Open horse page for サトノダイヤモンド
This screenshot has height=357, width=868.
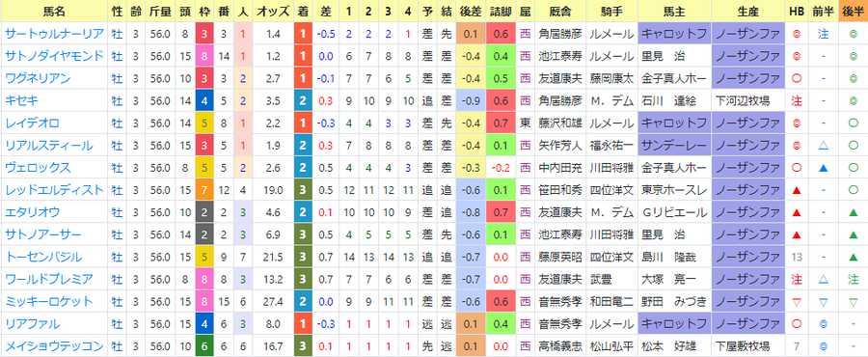pos(54,56)
